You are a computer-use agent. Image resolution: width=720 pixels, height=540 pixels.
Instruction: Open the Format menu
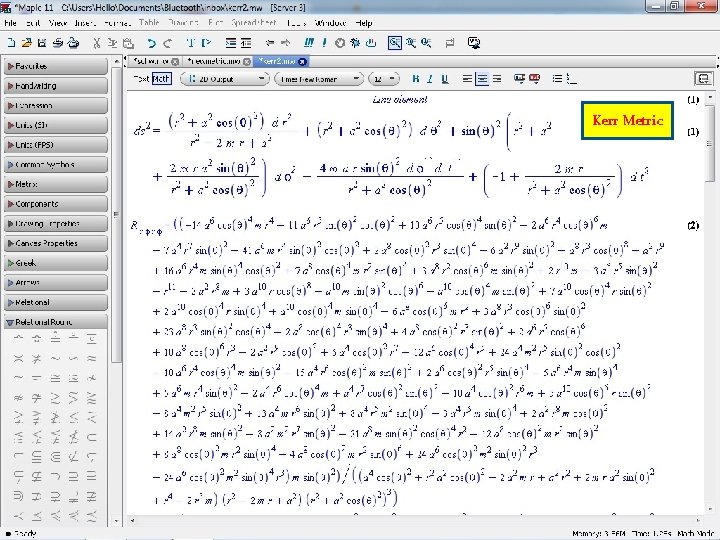[117, 23]
